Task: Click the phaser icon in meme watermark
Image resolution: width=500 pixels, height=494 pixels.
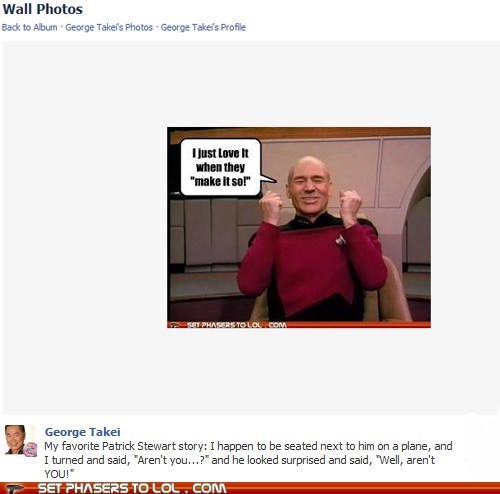Action: click(174, 325)
